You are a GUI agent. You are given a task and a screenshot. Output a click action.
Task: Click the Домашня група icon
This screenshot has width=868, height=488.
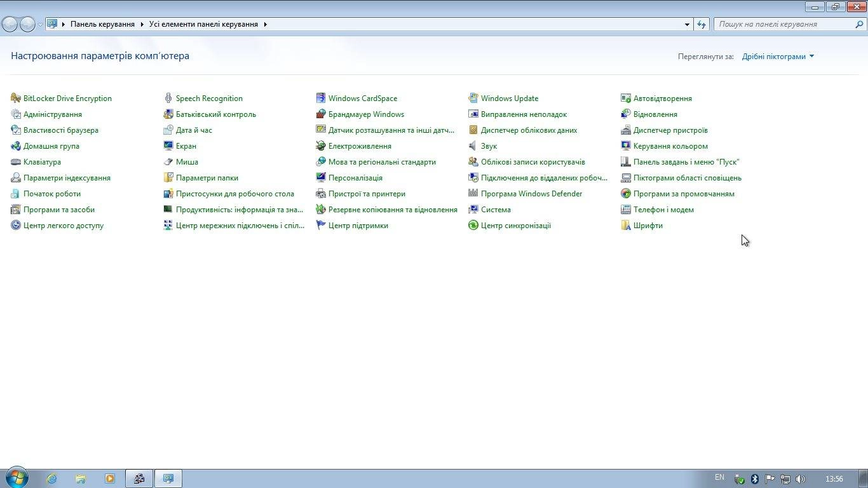coord(16,146)
